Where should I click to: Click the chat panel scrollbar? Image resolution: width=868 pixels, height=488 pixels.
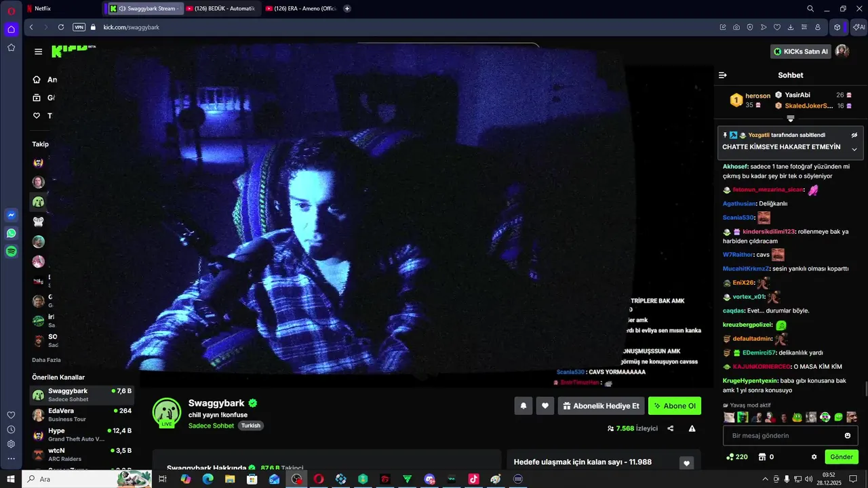(x=865, y=390)
